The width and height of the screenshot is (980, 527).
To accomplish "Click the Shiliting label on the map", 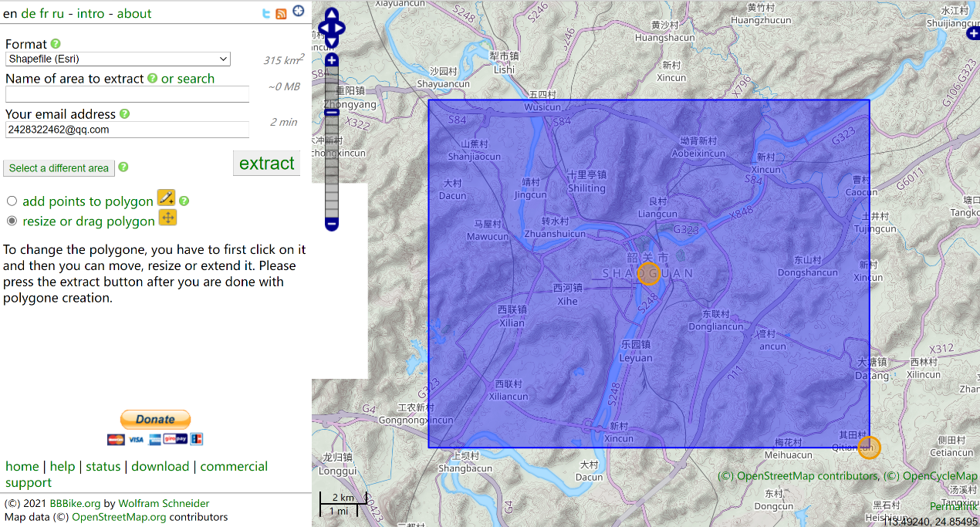I will [x=586, y=188].
